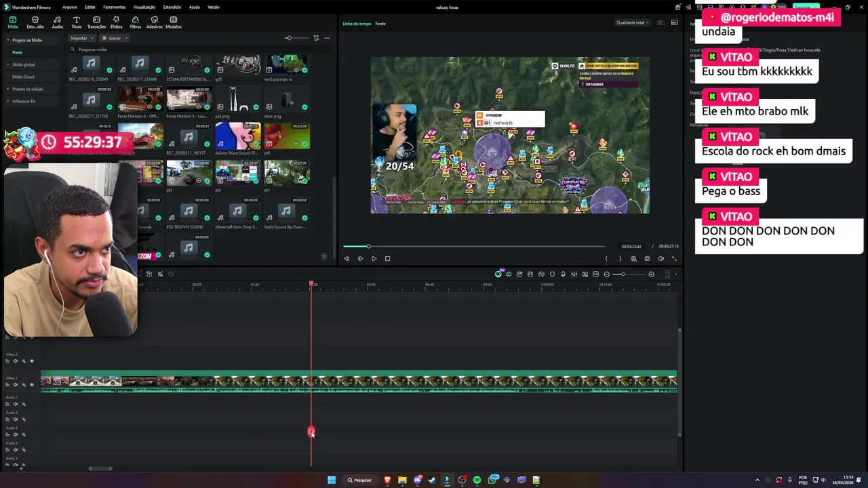Click the shield marker icon on timeline toolbar
The height and width of the screenshot is (488, 868).
click(552, 274)
